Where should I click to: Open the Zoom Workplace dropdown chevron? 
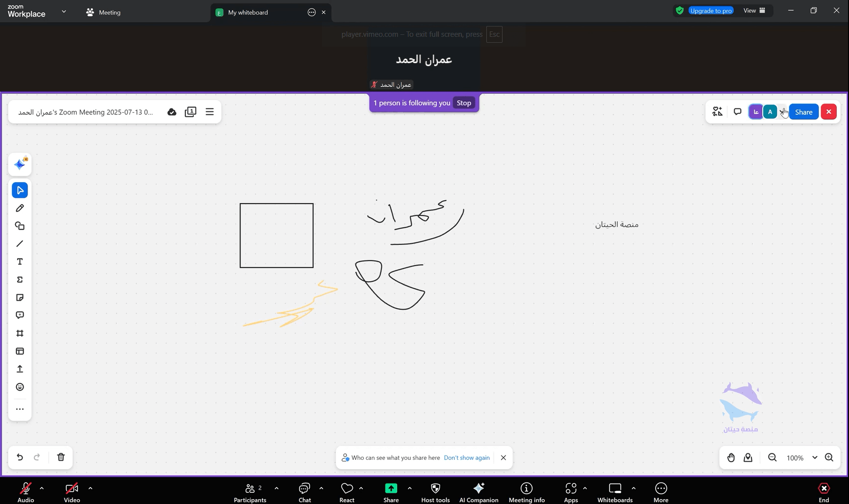click(64, 11)
